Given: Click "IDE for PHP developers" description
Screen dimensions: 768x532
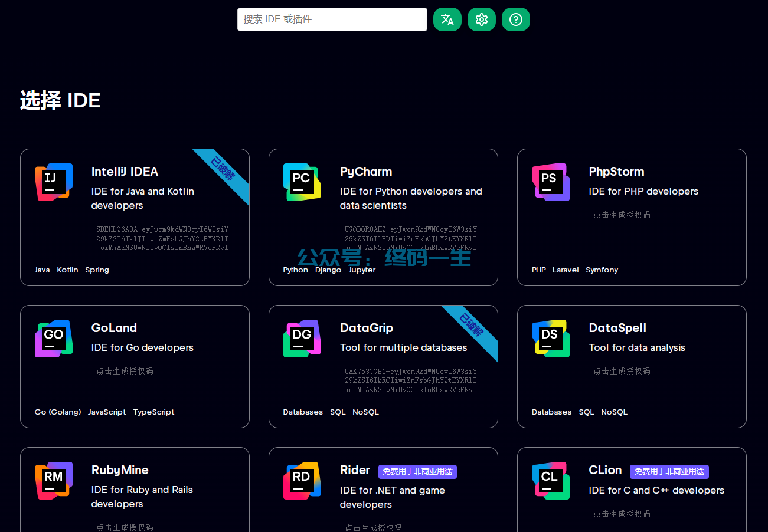Looking at the screenshot, I should pos(643,191).
